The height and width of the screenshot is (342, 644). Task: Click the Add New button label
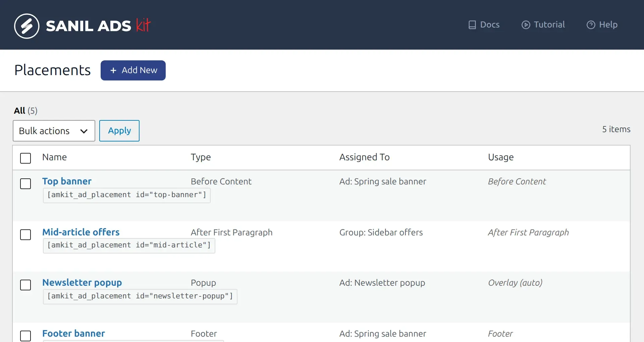click(140, 70)
